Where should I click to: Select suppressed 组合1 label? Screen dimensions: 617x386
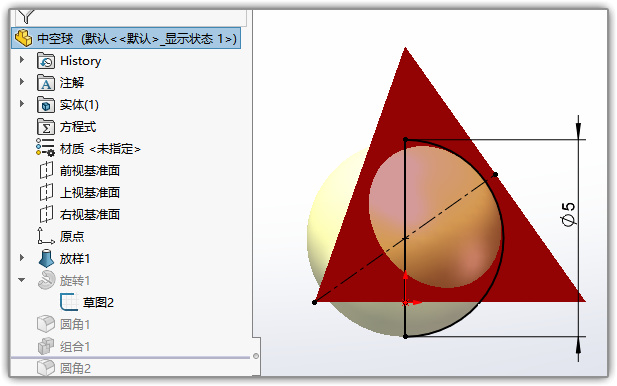click(75, 347)
